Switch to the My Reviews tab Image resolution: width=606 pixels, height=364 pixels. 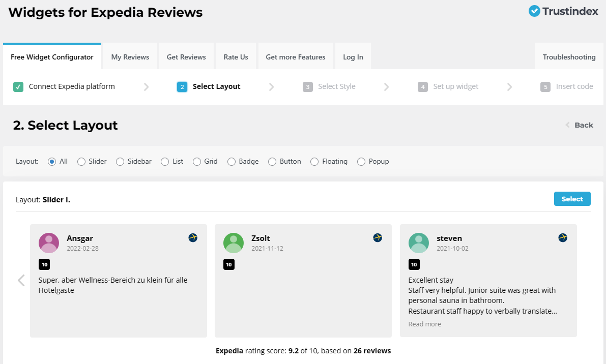[x=130, y=56]
